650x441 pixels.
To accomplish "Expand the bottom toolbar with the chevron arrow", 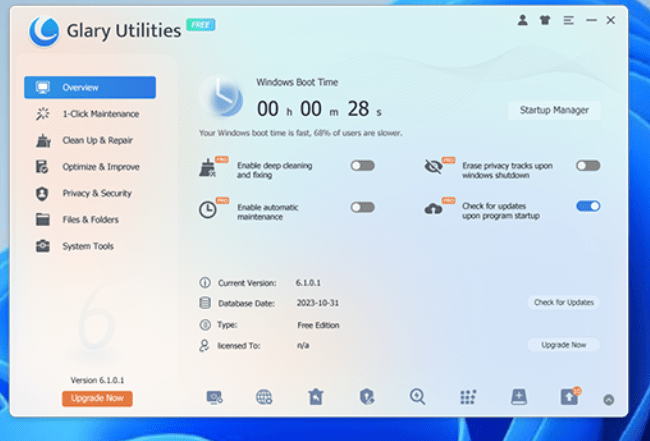I will 609,399.
